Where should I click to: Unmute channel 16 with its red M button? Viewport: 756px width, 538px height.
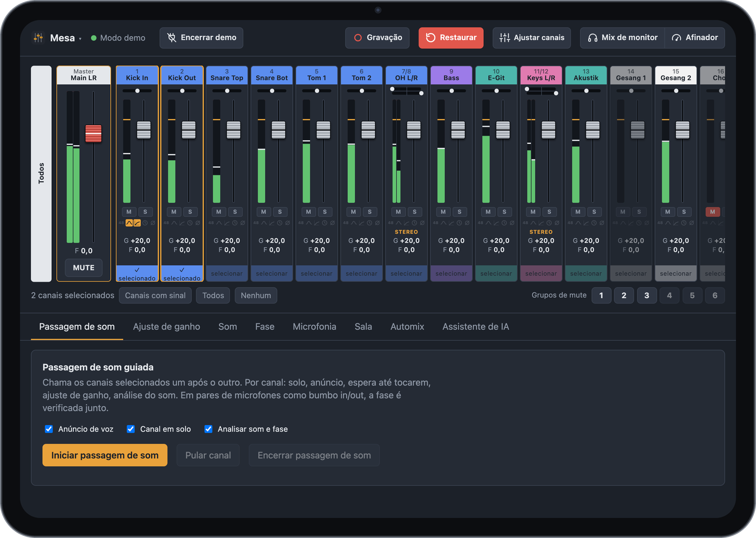[712, 212]
